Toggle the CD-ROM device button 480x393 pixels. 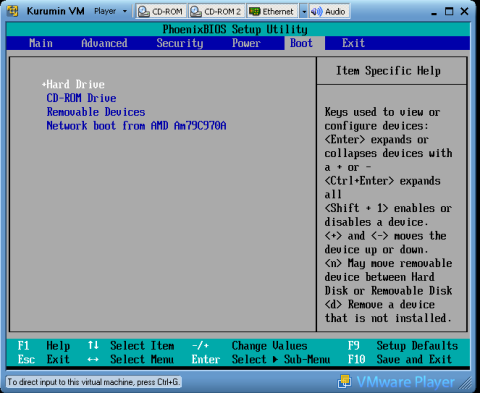pos(161,12)
